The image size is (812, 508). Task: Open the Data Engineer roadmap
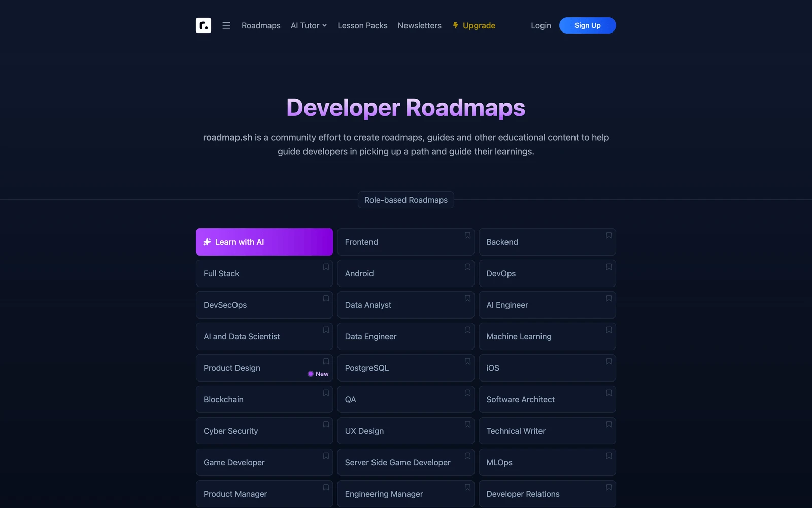click(406, 336)
